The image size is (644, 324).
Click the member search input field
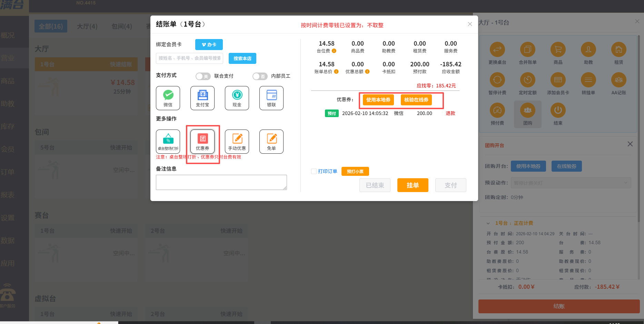(189, 58)
